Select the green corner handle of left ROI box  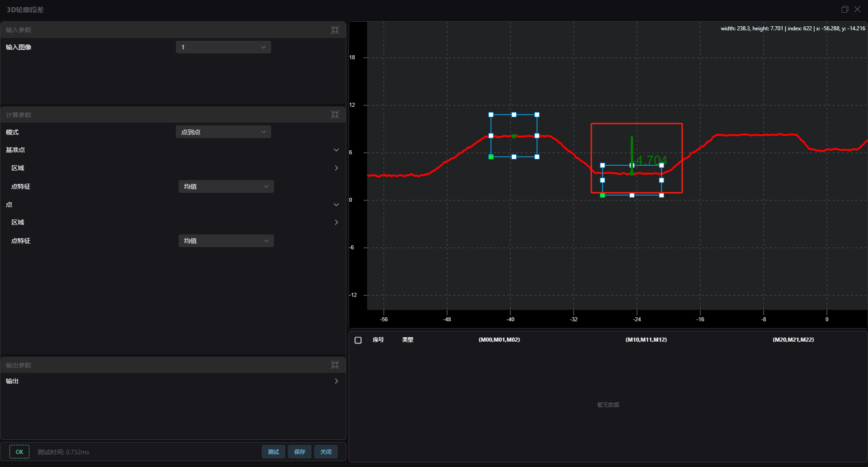(491, 157)
